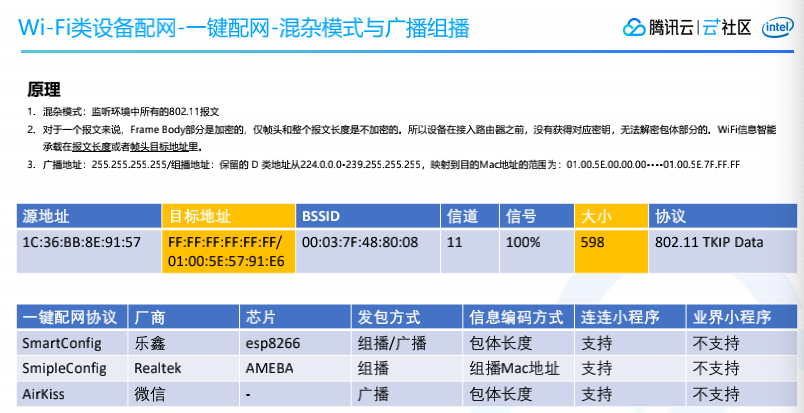This screenshot has height=413, width=804.
Task: Click the channel value 11
Action: pyautogui.click(x=454, y=242)
